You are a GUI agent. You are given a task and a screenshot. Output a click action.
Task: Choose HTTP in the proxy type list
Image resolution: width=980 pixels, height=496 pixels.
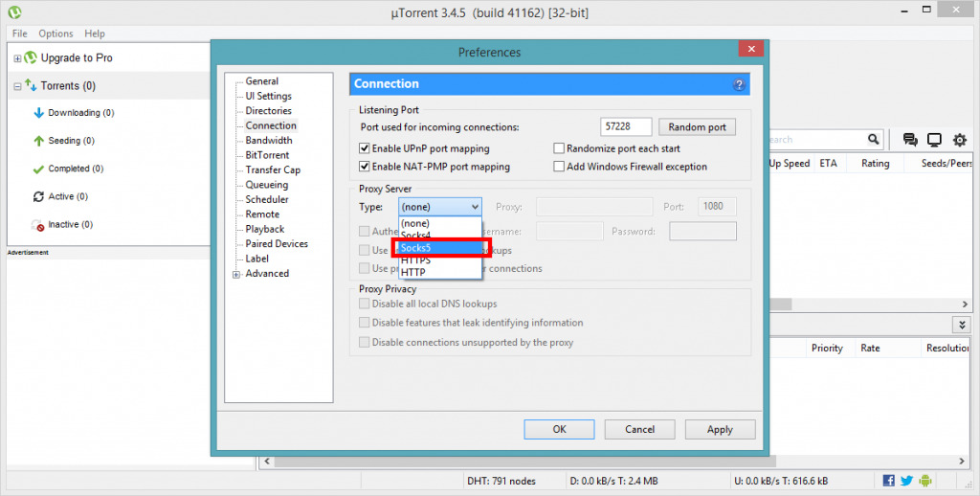pos(440,272)
